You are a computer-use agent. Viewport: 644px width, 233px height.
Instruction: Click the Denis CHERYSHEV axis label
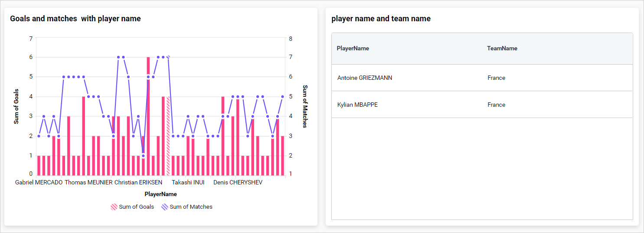[x=238, y=183]
